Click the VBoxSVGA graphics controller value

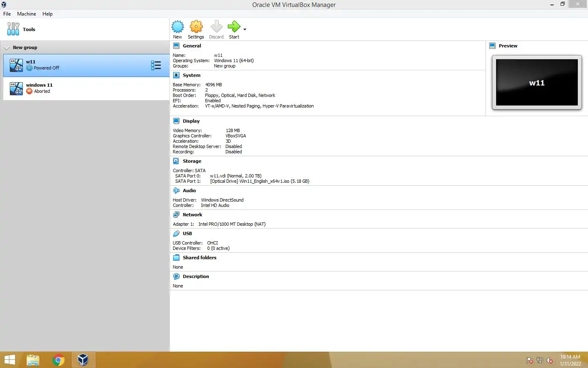236,136
